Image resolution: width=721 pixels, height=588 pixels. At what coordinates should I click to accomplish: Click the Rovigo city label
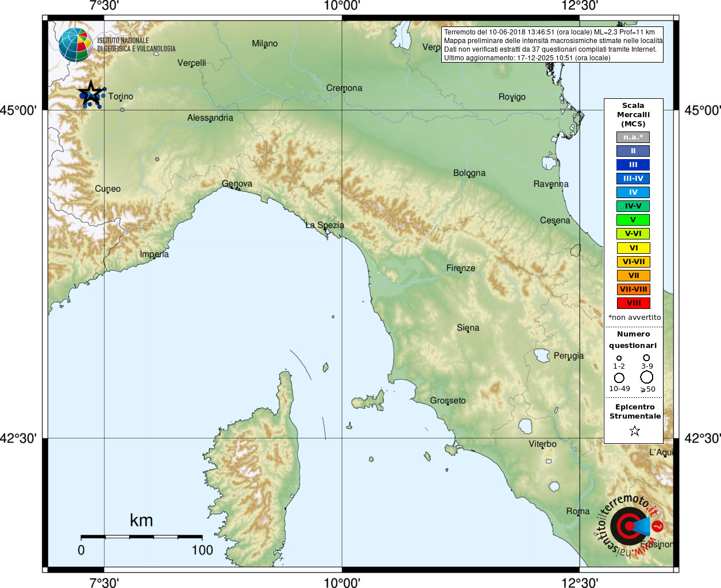(x=512, y=97)
